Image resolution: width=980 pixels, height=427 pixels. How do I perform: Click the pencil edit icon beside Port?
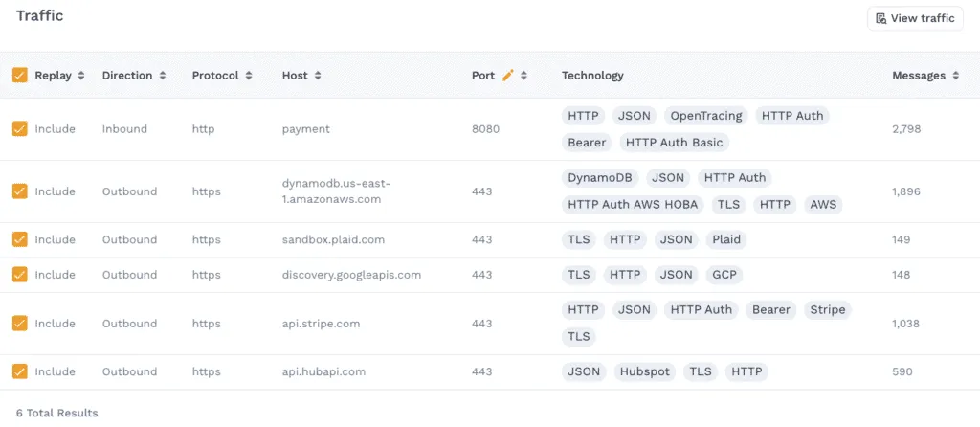click(507, 76)
